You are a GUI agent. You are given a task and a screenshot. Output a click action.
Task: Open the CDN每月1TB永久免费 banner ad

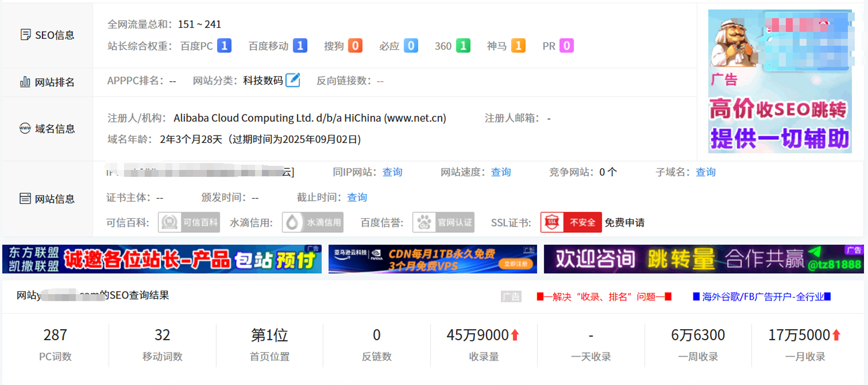click(x=433, y=259)
